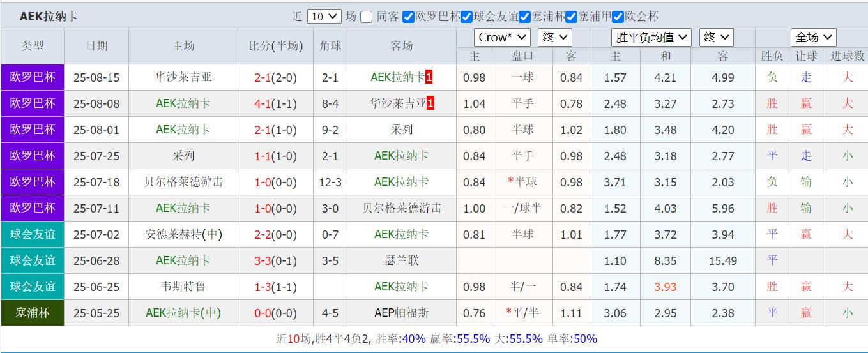Open away team 贝尔格莱德游击 on 25-07-11

[x=402, y=208]
